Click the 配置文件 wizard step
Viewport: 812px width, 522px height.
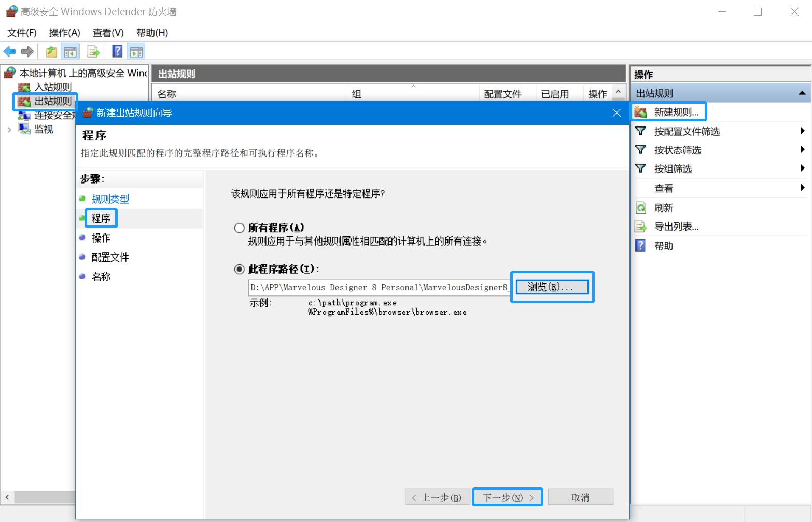(110, 257)
